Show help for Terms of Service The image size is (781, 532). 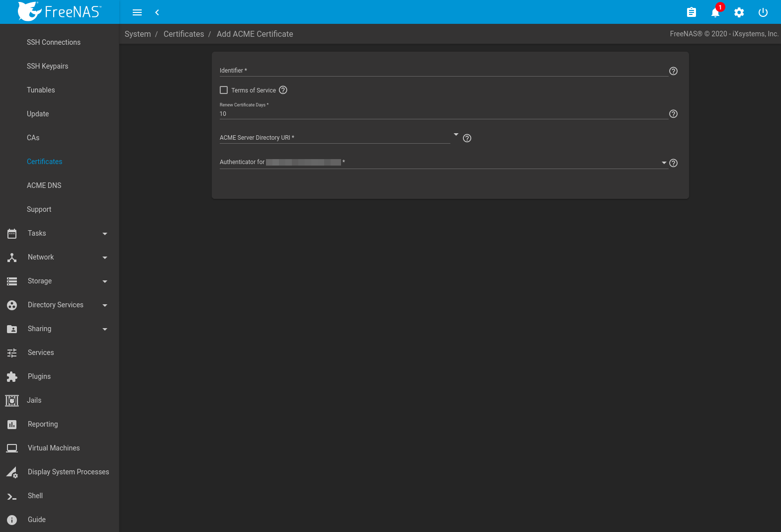click(x=283, y=90)
